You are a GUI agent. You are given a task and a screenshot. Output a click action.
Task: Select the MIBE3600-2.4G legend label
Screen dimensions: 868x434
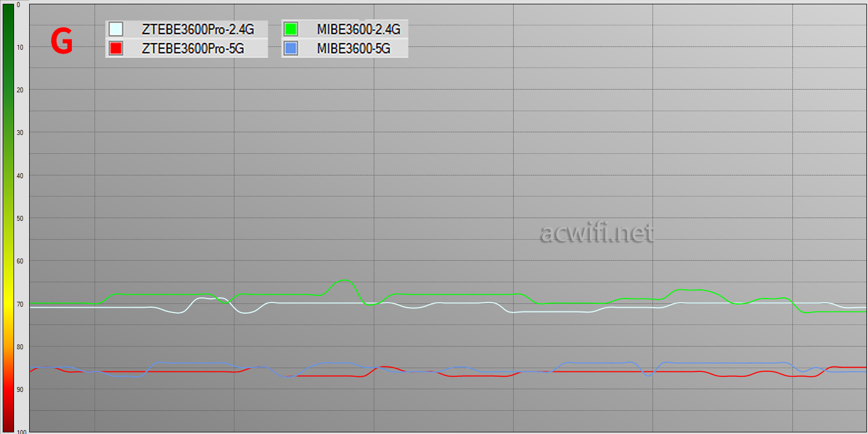pyautogui.click(x=359, y=29)
